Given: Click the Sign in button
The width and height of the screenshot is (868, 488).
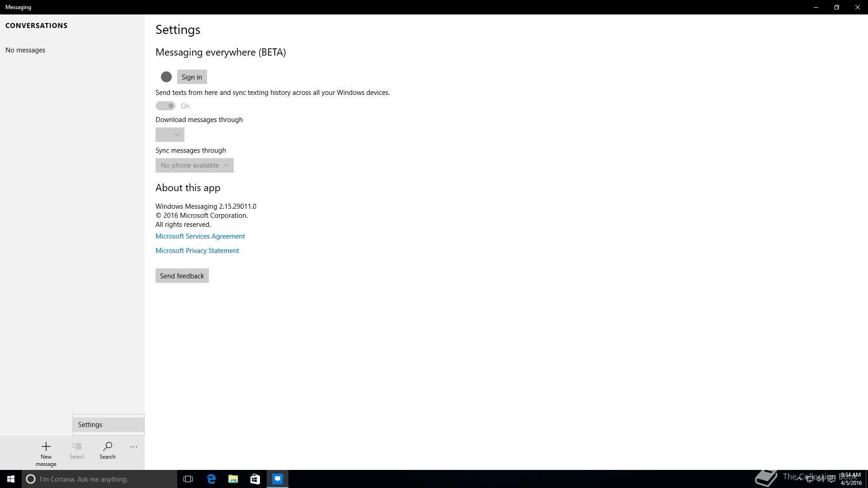Looking at the screenshot, I should tap(192, 77).
